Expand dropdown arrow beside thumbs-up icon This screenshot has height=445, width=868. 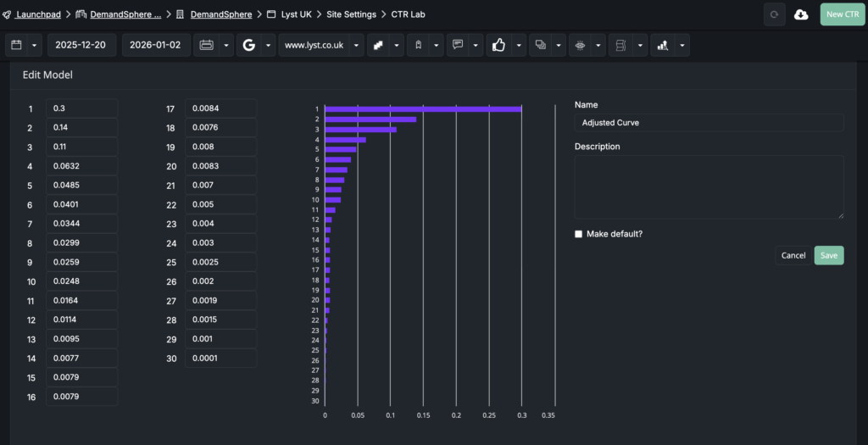pyautogui.click(x=517, y=45)
